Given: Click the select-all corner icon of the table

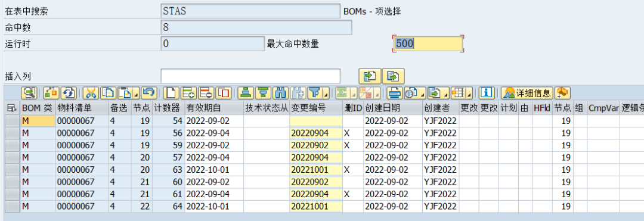Looking at the screenshot, I should coord(13,108).
